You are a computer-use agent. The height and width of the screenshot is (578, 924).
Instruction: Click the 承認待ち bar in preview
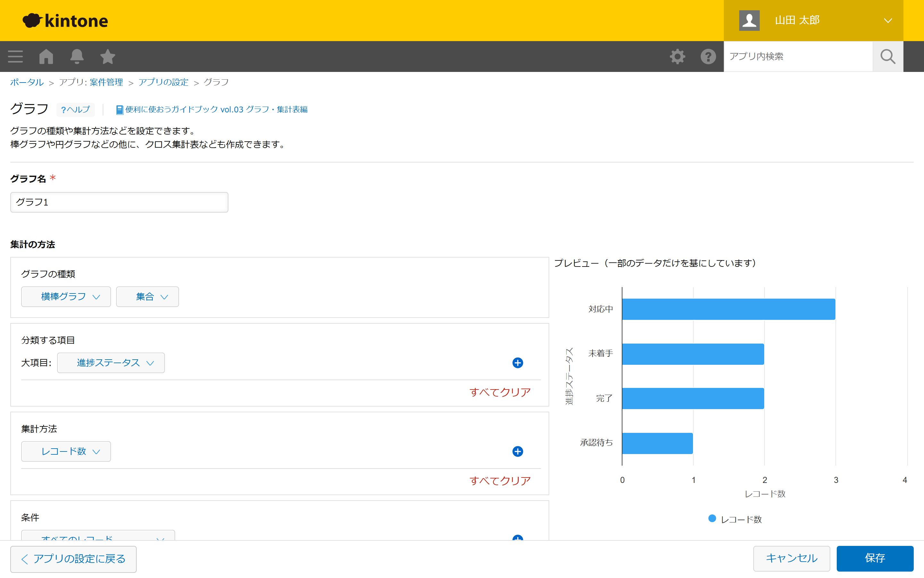point(657,443)
